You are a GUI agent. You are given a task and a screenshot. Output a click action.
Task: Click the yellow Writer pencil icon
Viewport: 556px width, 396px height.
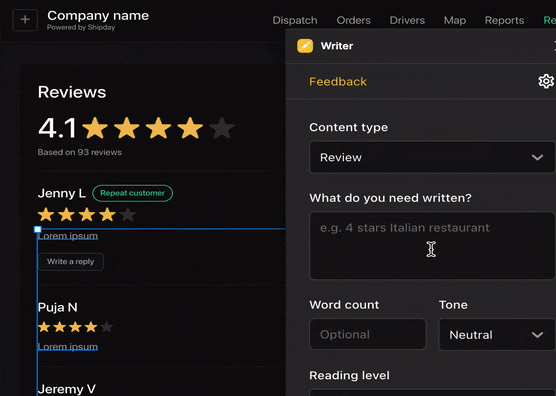(305, 46)
